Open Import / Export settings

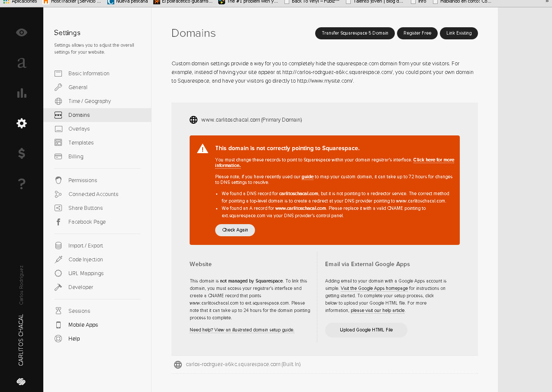pyautogui.click(x=86, y=246)
